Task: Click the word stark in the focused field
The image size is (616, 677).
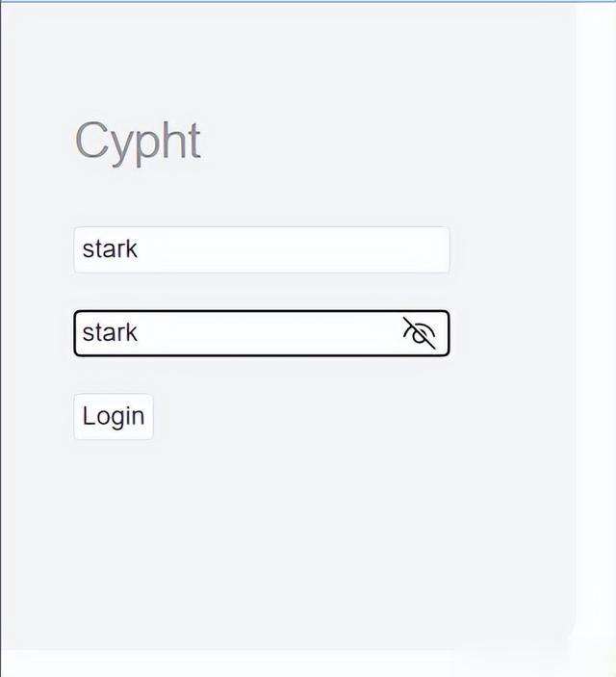Action: [x=110, y=332]
